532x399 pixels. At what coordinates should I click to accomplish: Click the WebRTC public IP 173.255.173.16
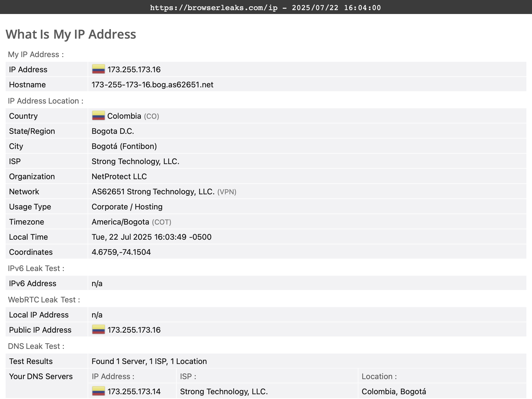click(134, 330)
